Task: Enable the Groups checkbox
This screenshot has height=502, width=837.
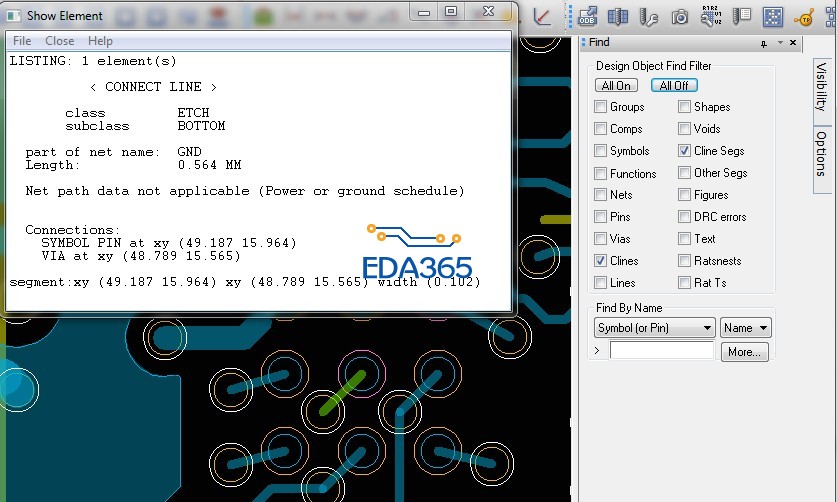Action: click(601, 106)
